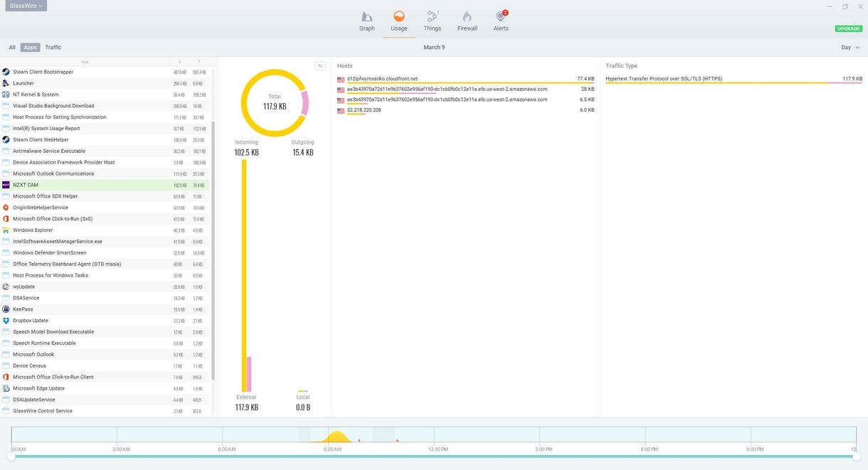The width and height of the screenshot is (868, 470).
Task: Click the app list vertical scrollbar
Action: pos(213,250)
